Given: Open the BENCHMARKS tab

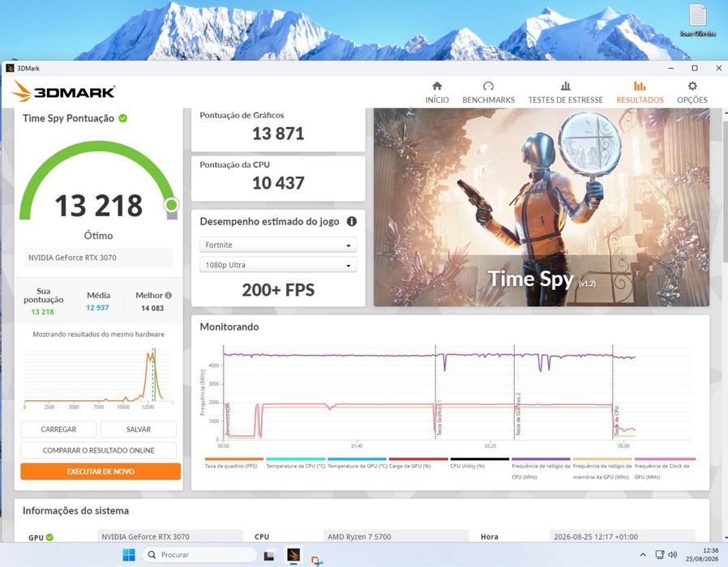Looking at the screenshot, I should click(x=488, y=92).
